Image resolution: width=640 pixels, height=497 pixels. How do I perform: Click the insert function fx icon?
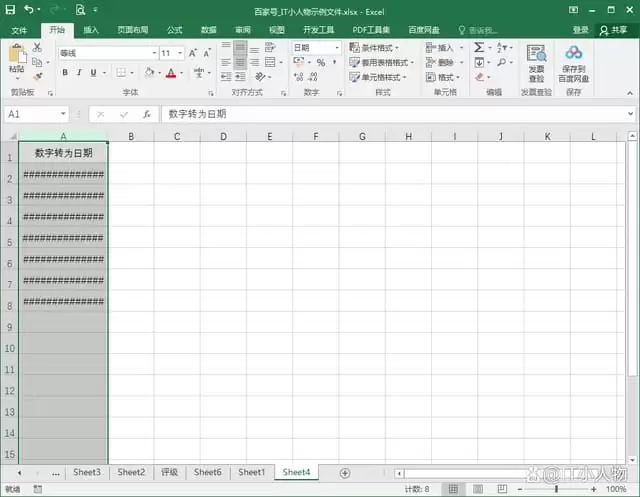click(x=147, y=114)
